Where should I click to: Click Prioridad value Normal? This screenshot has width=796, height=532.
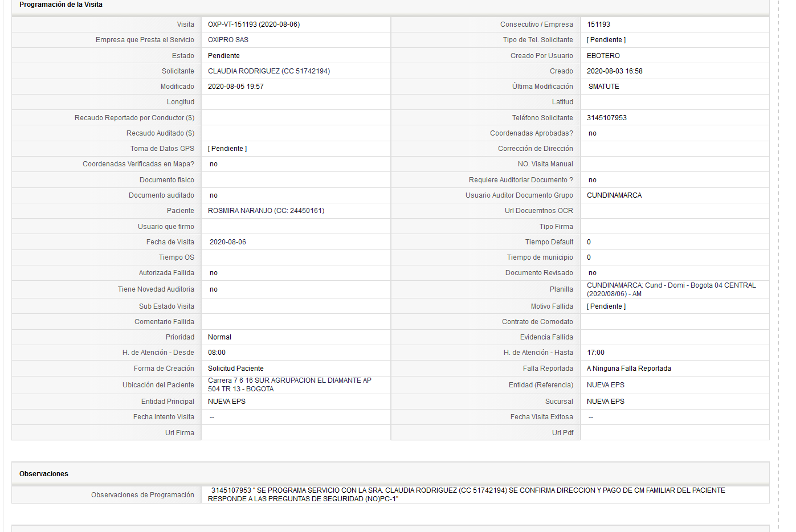tap(219, 337)
